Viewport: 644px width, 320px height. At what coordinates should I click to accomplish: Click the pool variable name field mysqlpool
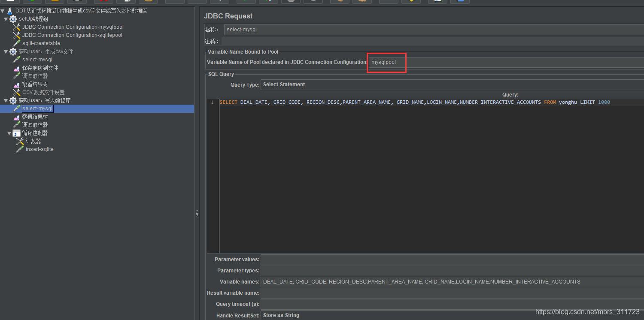(506, 62)
